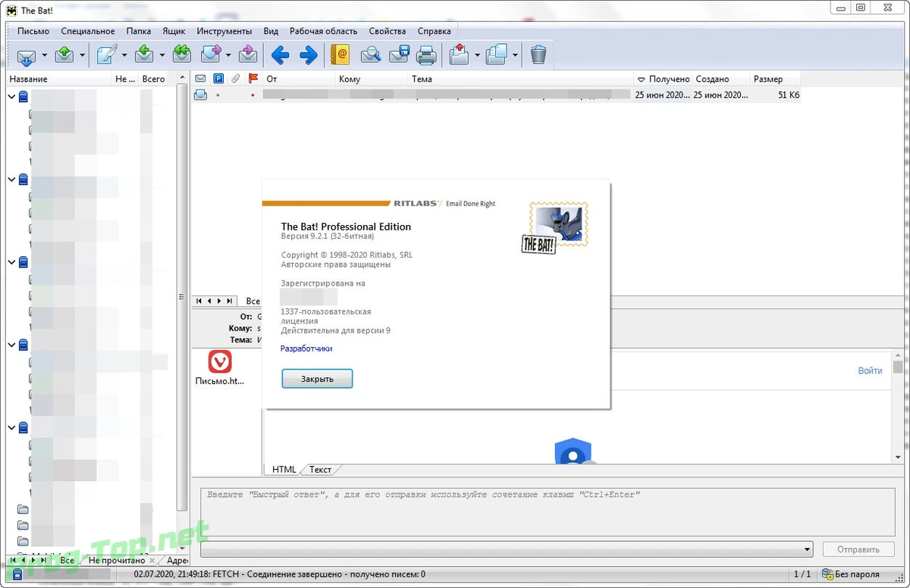Click the Reply toolbar icon
This screenshot has height=588, width=910.
tap(145, 55)
